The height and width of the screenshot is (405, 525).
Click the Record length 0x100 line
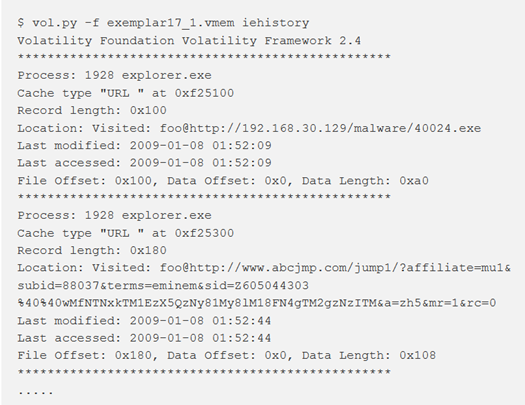click(92, 110)
